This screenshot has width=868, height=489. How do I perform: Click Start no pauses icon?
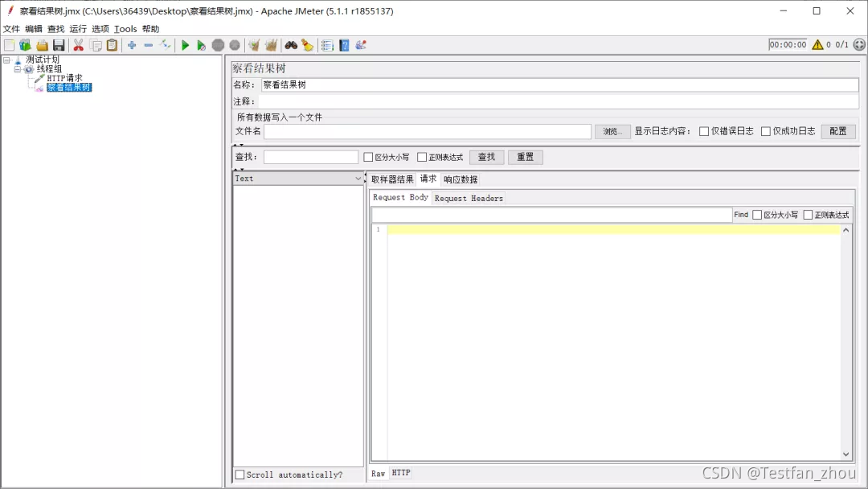click(x=202, y=45)
